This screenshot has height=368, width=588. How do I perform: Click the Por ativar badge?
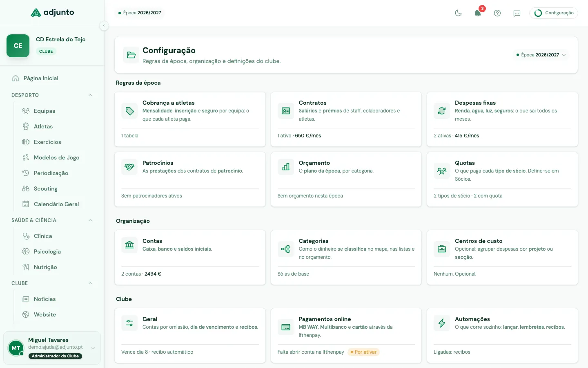coord(363,352)
